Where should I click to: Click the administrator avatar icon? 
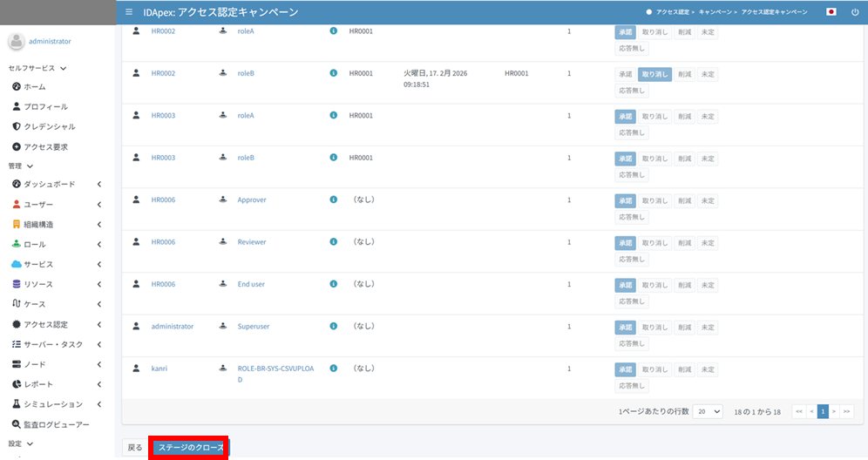[16, 41]
